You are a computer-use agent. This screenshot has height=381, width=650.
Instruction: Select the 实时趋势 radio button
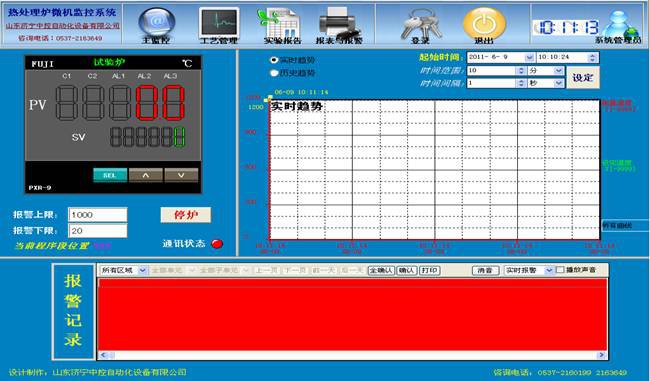coord(274,60)
